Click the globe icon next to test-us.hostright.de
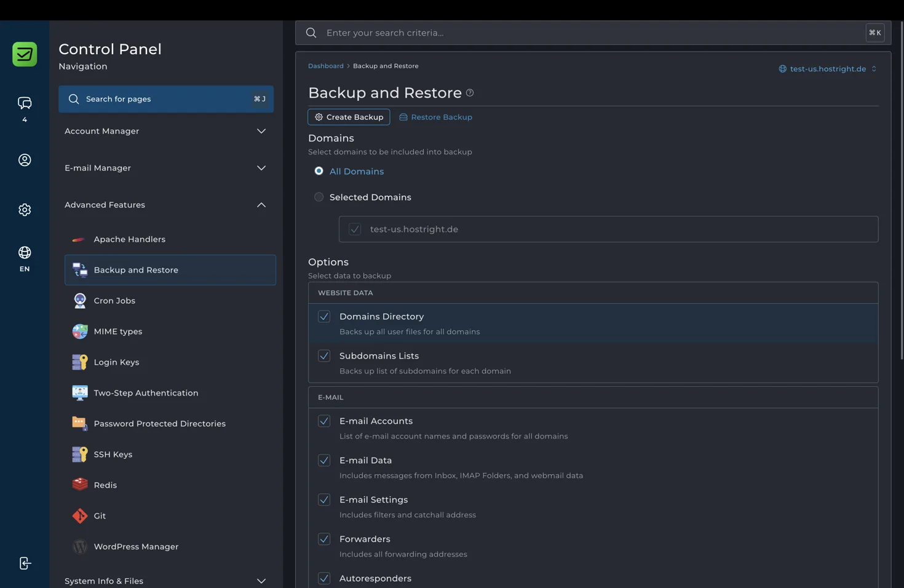Image resolution: width=904 pixels, height=588 pixels. point(782,69)
